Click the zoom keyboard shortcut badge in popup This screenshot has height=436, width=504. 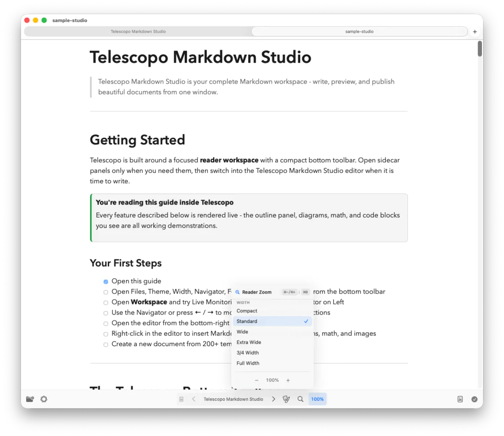[x=289, y=292]
